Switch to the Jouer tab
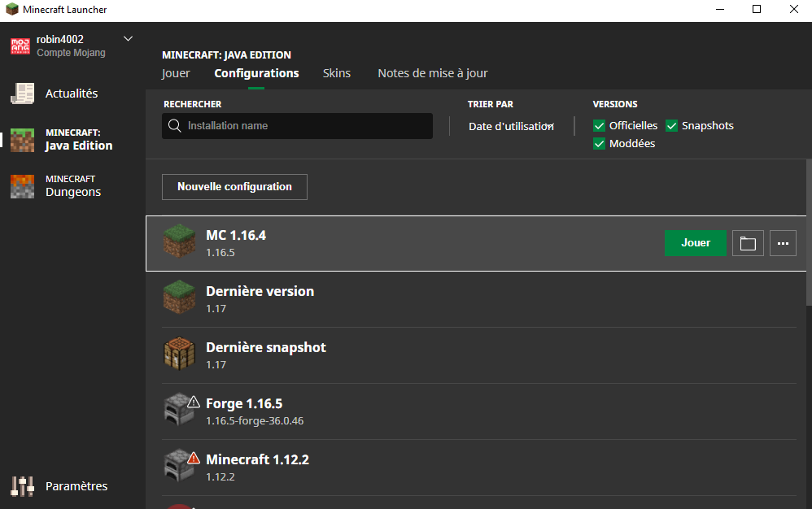Image resolution: width=812 pixels, height=509 pixels. click(176, 73)
